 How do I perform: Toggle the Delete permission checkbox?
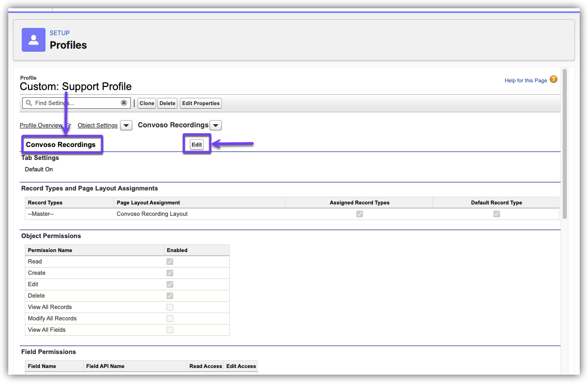point(170,296)
